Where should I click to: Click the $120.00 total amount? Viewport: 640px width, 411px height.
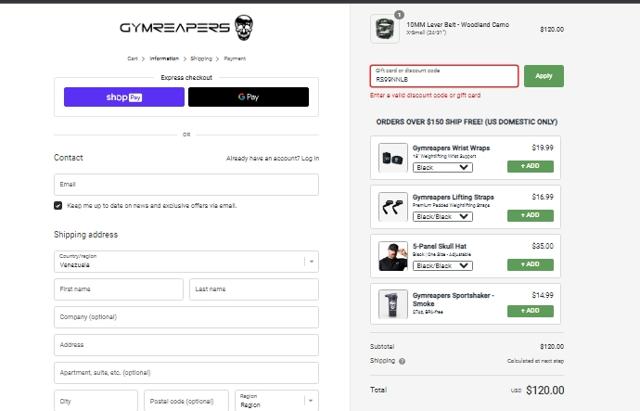point(545,390)
